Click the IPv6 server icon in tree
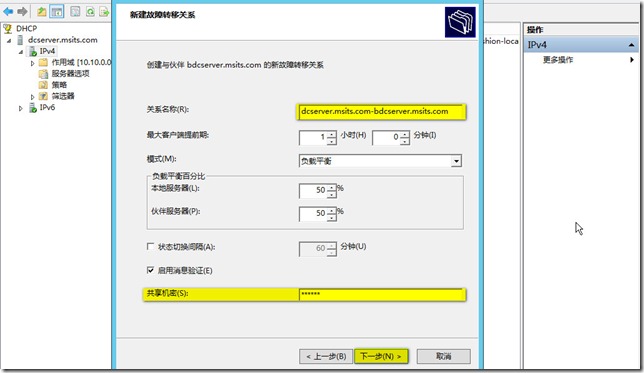Viewport: 644px width, 373px height. coord(32,108)
